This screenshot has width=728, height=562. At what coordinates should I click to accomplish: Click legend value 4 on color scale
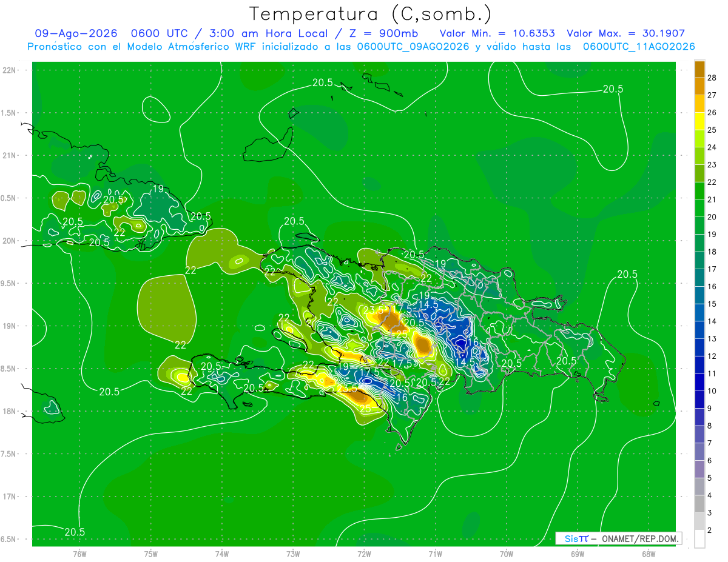(710, 495)
